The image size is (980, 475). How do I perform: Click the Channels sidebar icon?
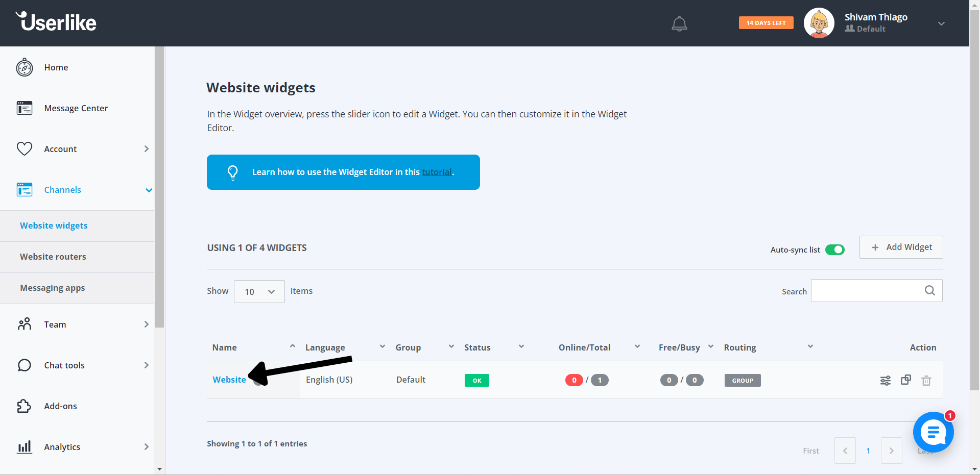coord(25,190)
